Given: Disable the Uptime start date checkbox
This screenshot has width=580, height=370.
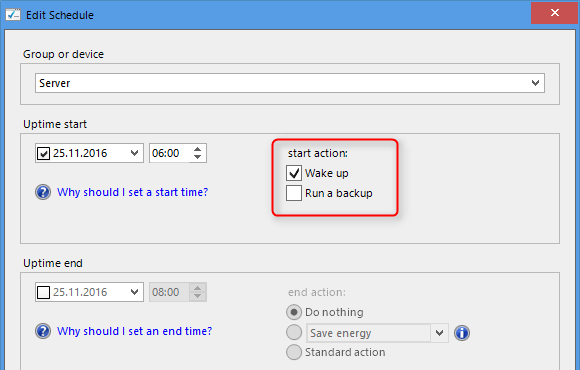Looking at the screenshot, I should [44, 153].
